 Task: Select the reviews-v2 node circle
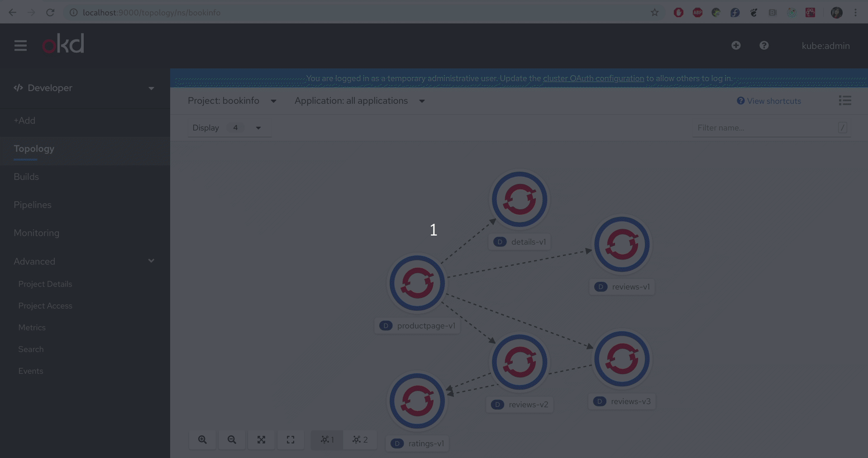[520, 362]
